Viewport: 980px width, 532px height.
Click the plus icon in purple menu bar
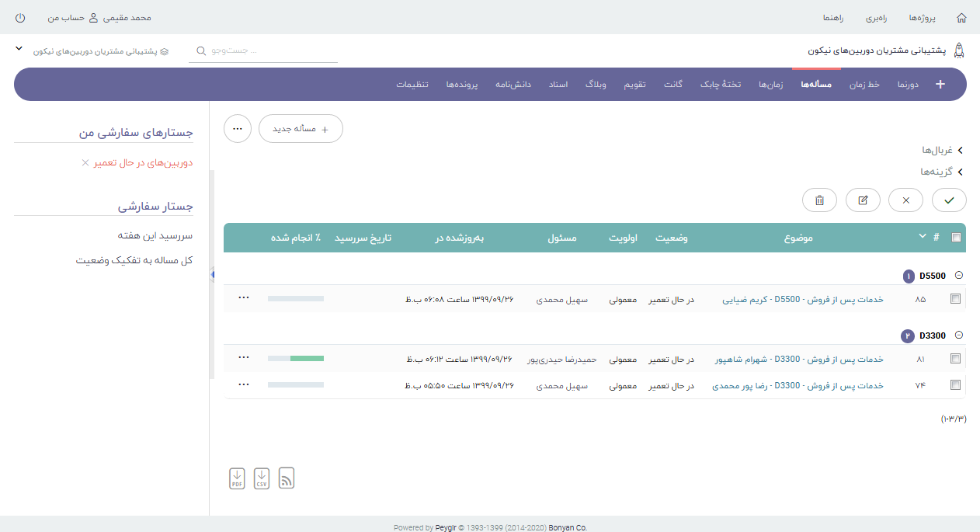[x=940, y=85]
